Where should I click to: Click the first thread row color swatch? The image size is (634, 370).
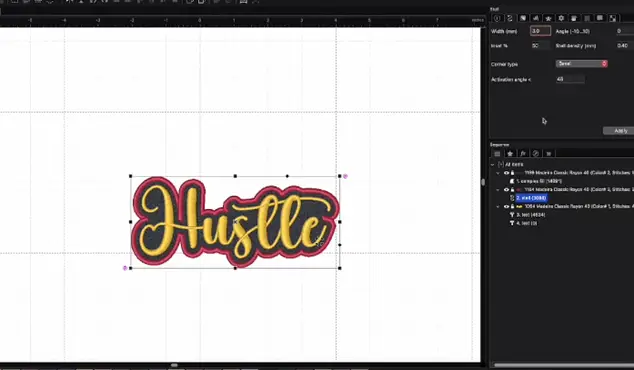tap(520, 173)
